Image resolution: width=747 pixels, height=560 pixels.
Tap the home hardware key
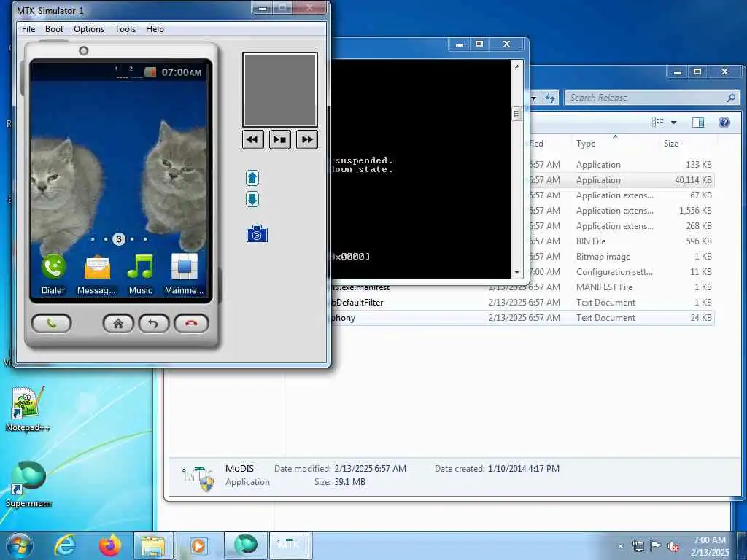pos(118,324)
